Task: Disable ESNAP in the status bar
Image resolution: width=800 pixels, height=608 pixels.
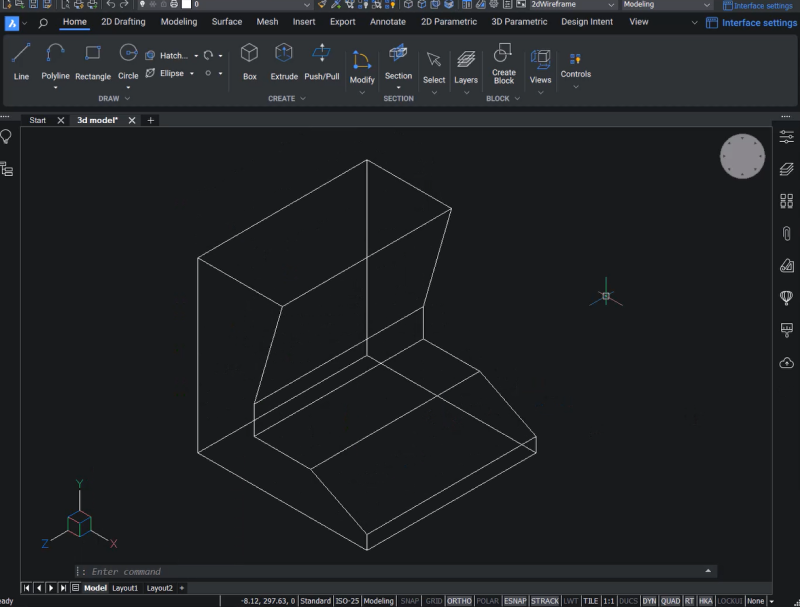Action: (x=514, y=600)
